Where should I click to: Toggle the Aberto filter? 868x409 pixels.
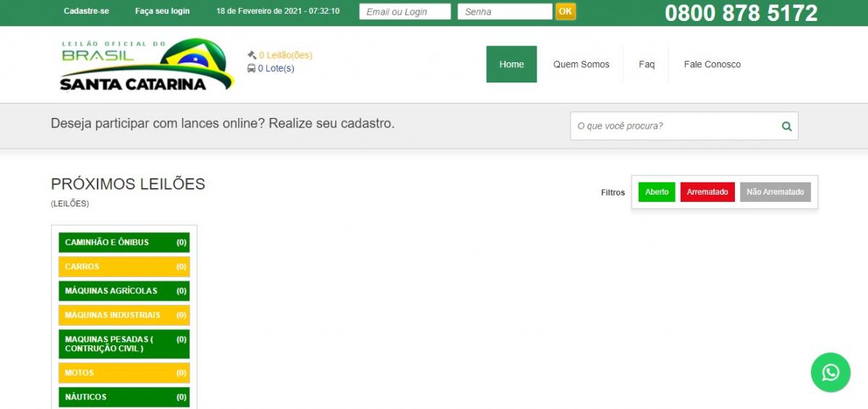pyautogui.click(x=657, y=192)
